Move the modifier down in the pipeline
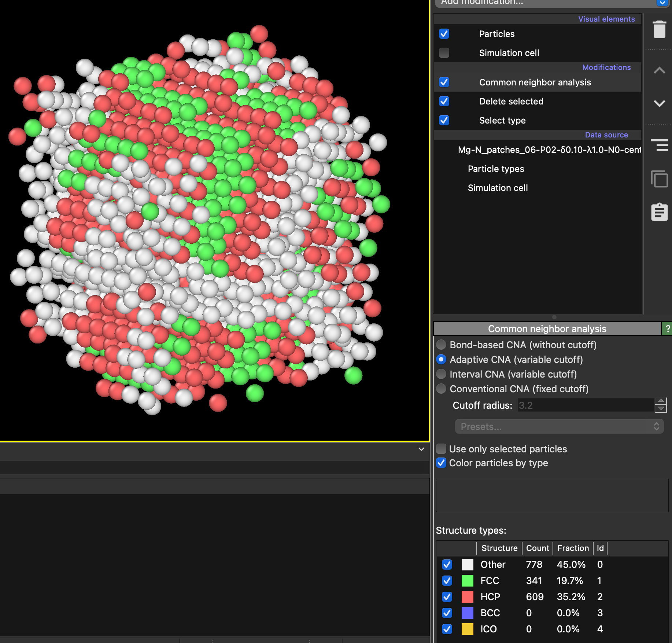The width and height of the screenshot is (672, 643). (x=659, y=103)
